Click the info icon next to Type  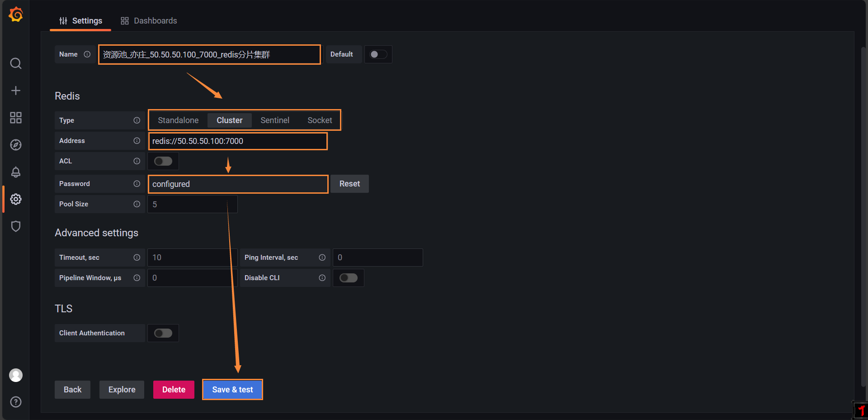pyautogui.click(x=137, y=120)
